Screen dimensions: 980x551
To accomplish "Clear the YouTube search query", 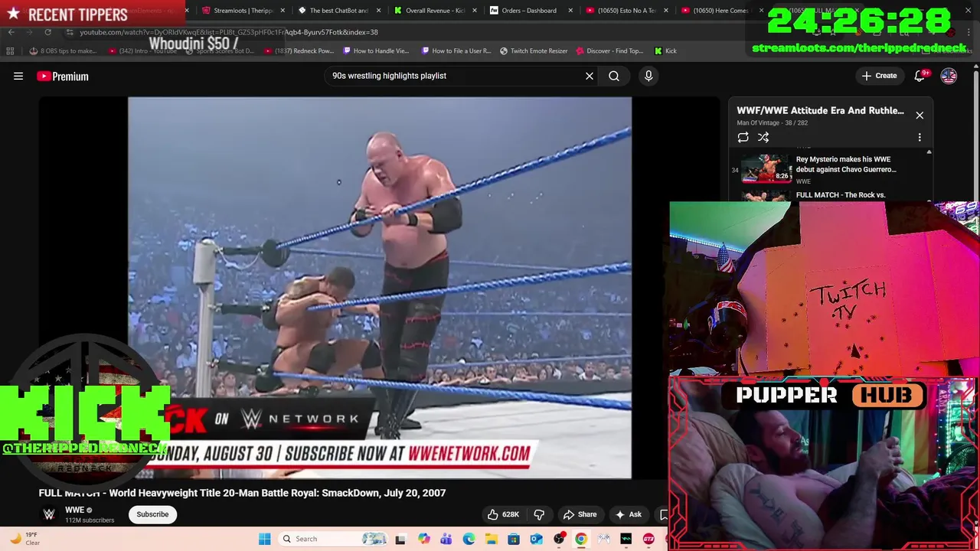I will [x=590, y=76].
